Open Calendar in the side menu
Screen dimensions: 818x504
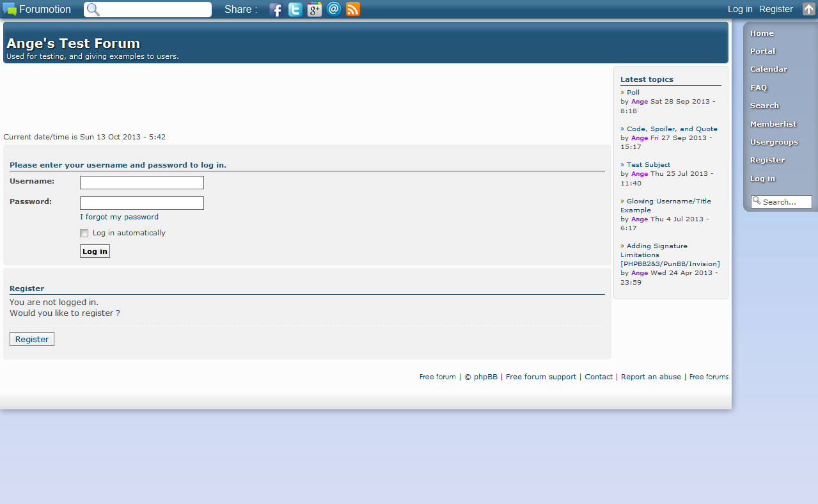pyautogui.click(x=769, y=69)
